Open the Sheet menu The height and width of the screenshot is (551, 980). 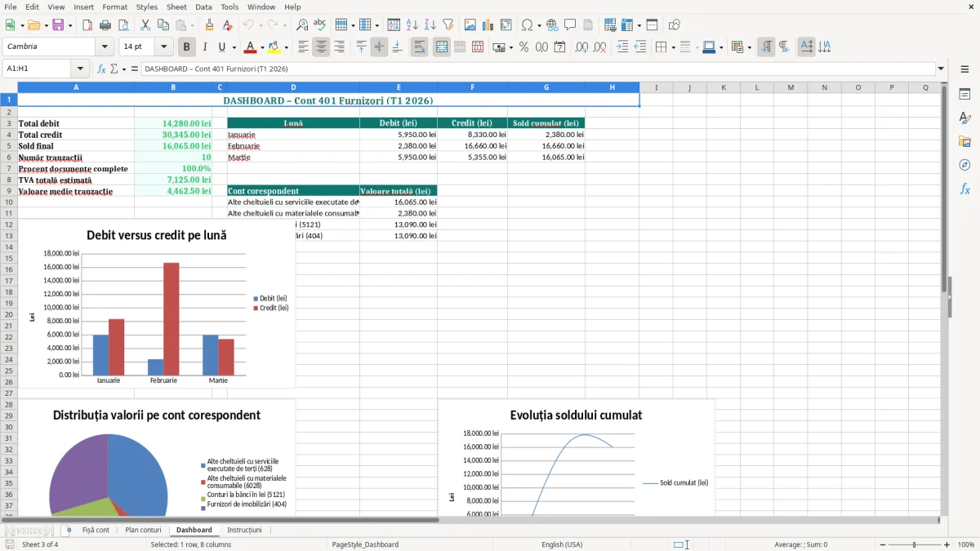(x=176, y=7)
